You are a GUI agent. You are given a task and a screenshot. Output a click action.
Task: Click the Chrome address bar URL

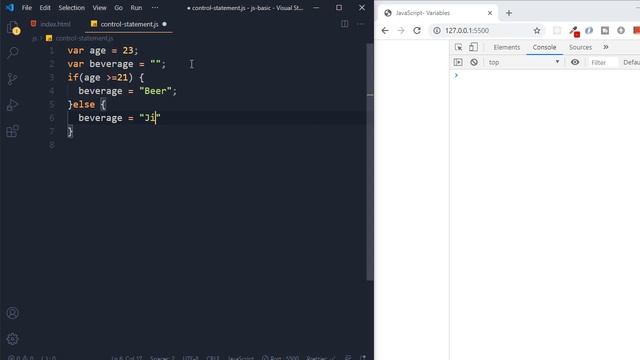(467, 31)
